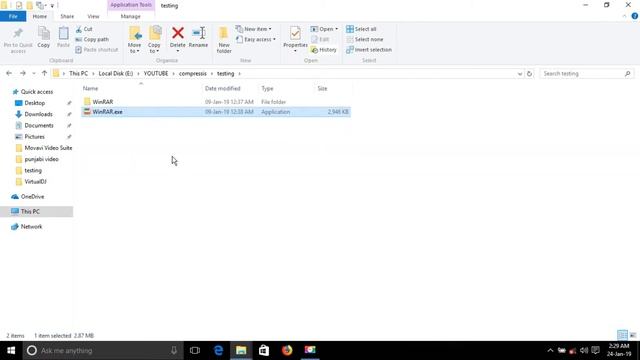Image resolution: width=640 pixels, height=360 pixels.
Task: Click the Paste ribbon button
Action: coord(63,38)
